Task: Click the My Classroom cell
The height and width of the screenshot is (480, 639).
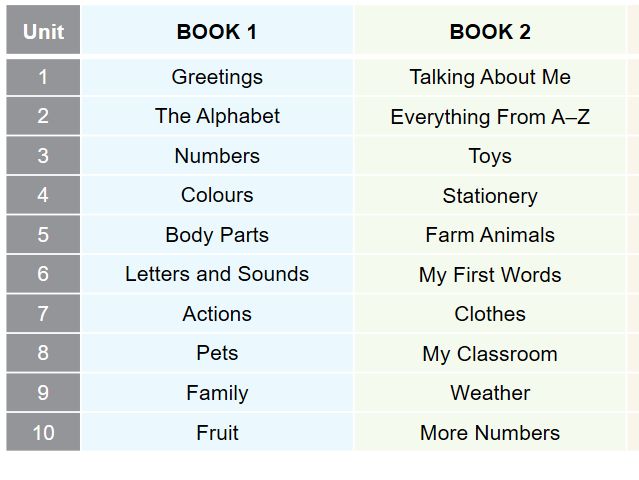Action: click(x=490, y=354)
